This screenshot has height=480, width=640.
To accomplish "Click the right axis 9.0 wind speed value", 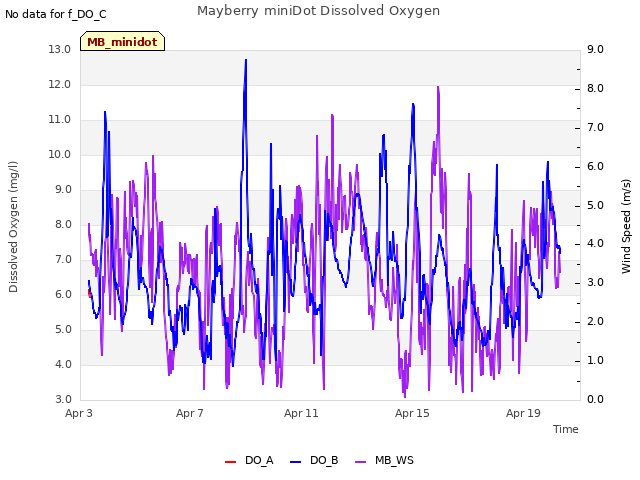I will [596, 49].
